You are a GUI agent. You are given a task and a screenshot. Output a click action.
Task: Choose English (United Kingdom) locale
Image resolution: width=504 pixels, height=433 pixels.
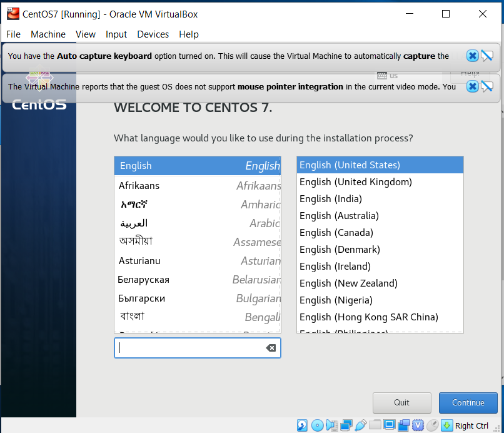click(x=380, y=182)
